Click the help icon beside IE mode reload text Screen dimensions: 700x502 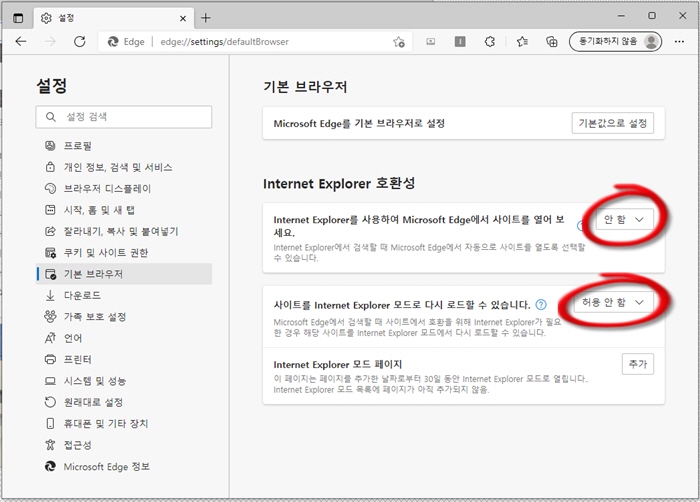(541, 305)
